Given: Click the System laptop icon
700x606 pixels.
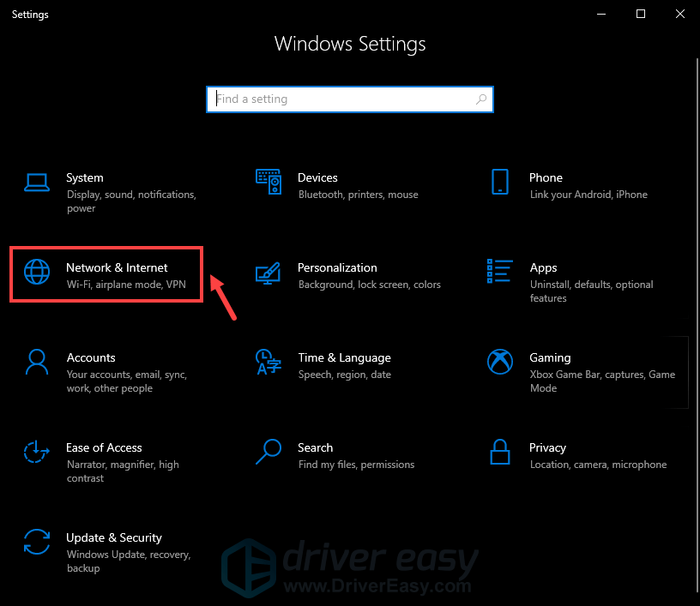Looking at the screenshot, I should 37,182.
